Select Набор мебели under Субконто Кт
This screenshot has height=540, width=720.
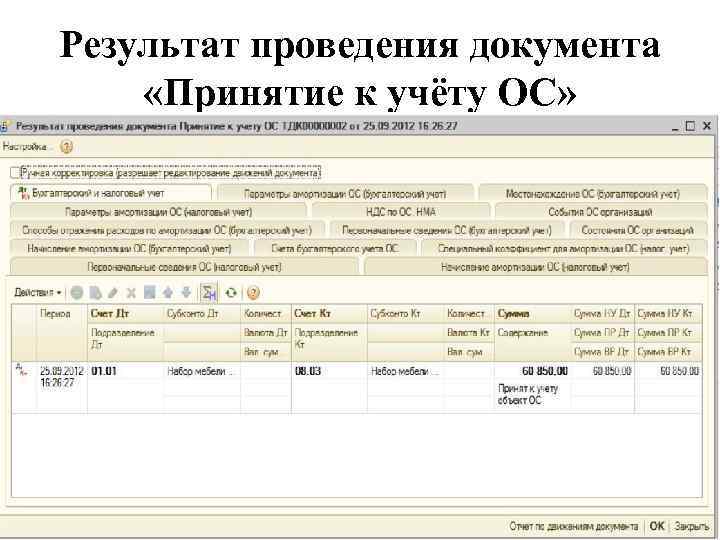click(405, 371)
